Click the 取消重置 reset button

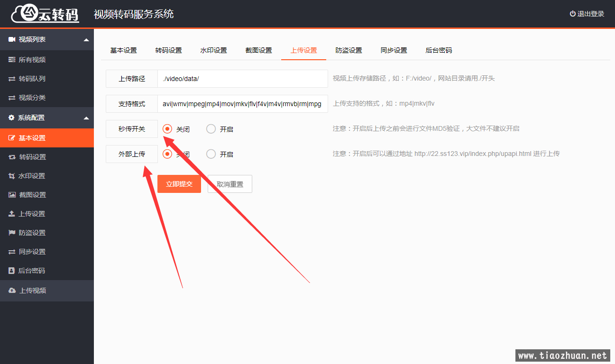pos(230,184)
